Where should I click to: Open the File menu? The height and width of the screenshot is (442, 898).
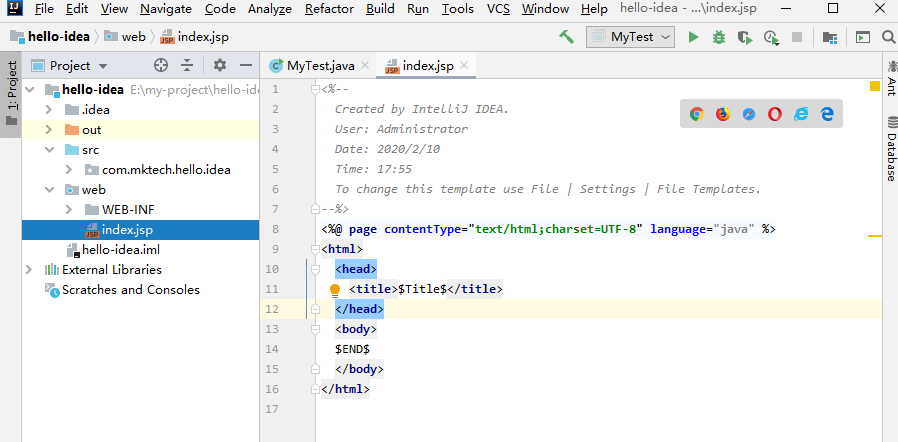pos(44,9)
